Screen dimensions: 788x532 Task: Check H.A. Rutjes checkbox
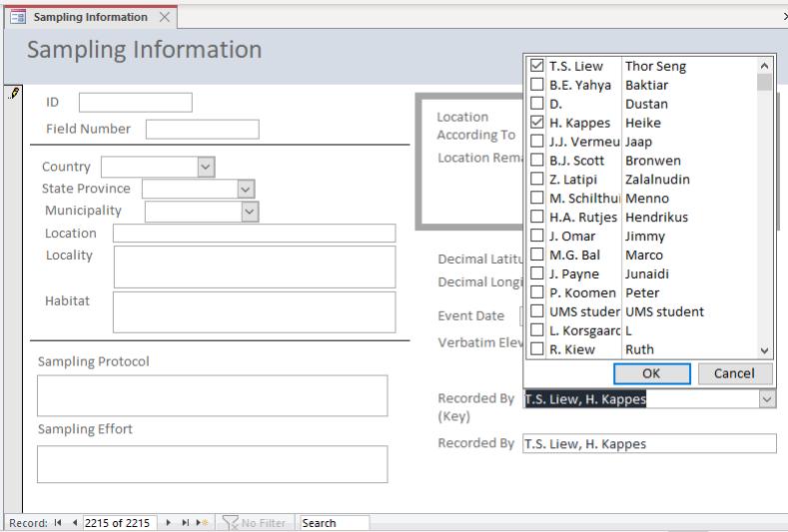click(x=536, y=217)
